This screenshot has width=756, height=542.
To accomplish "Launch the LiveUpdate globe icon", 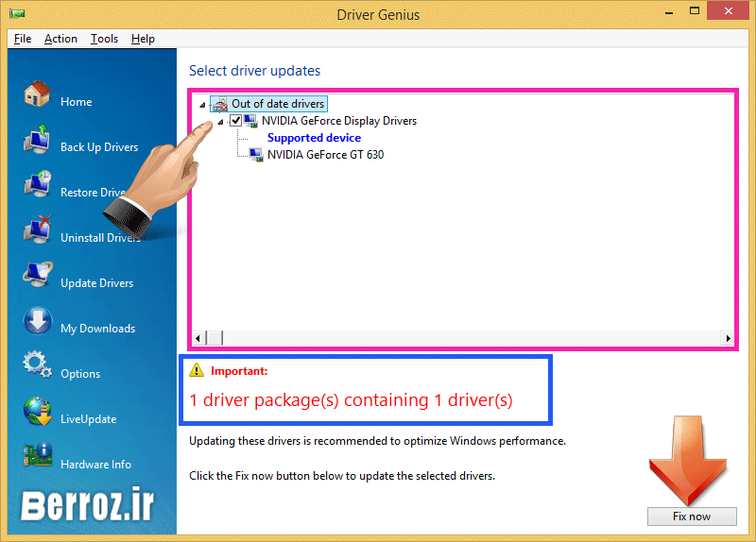I will (37, 413).
